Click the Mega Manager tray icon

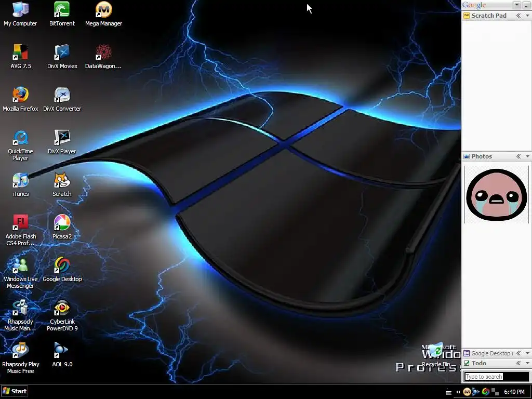467,392
